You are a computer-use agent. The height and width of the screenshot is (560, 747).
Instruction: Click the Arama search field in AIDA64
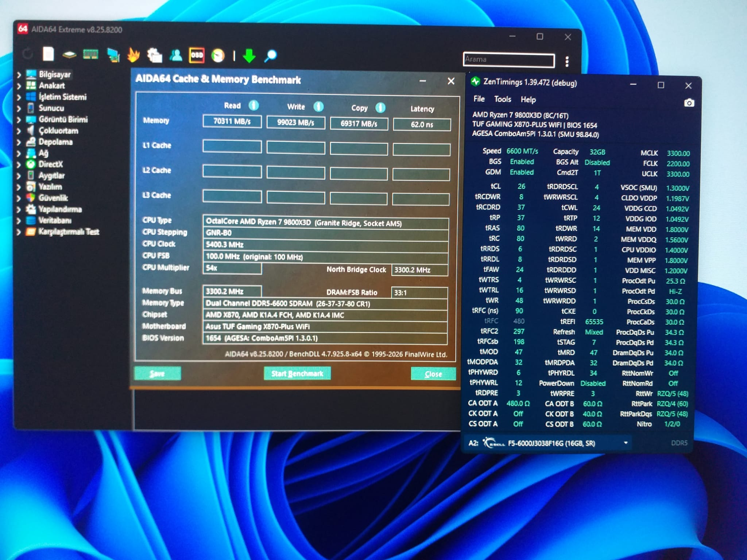(509, 60)
